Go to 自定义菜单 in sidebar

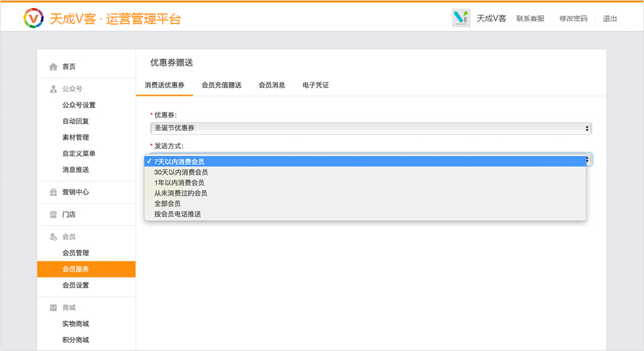pyautogui.click(x=79, y=154)
